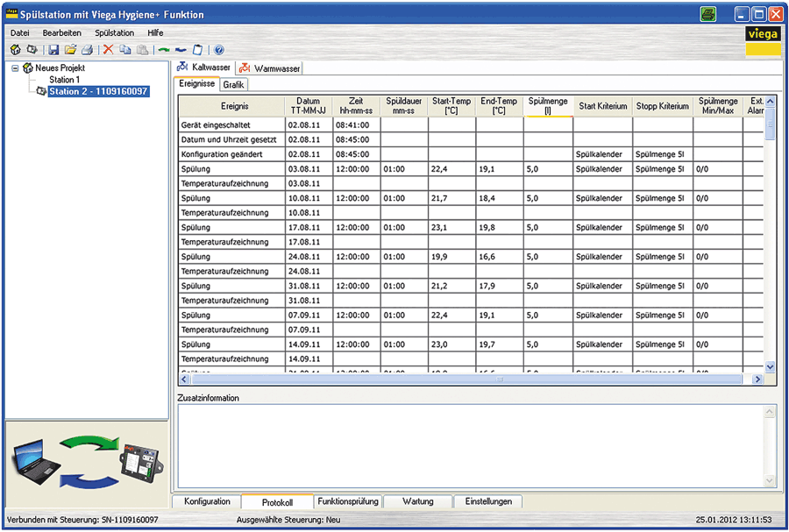Select Temperaturaufzeichnung row dated 10.08.11
This screenshot has width=789, height=532.
(471, 213)
